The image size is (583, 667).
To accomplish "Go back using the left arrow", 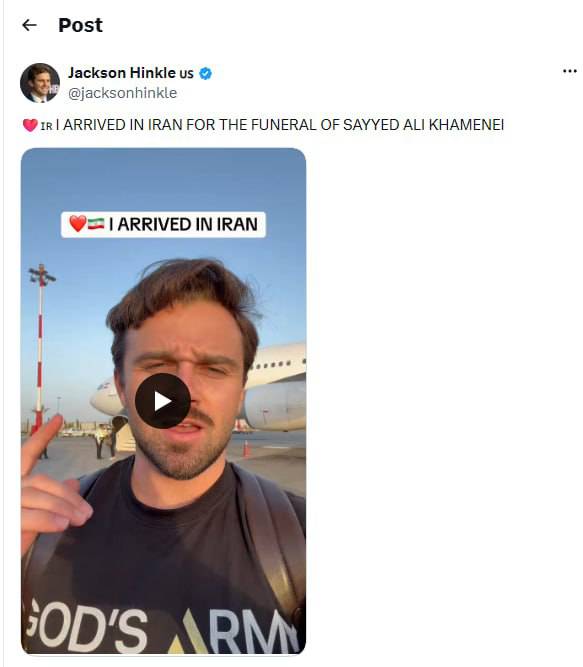I will (x=29, y=25).
